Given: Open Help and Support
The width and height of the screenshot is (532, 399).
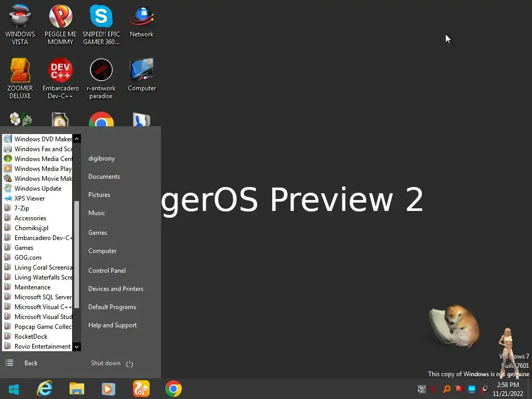Looking at the screenshot, I should point(112,325).
